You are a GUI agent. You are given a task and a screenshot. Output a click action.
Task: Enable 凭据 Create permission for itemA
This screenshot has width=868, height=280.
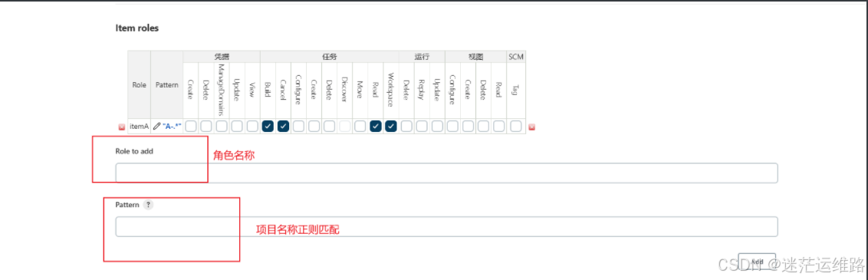pyautogui.click(x=191, y=126)
